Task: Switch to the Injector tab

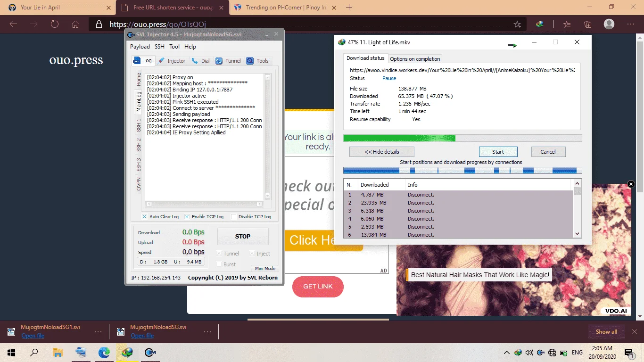Action: pos(172,61)
